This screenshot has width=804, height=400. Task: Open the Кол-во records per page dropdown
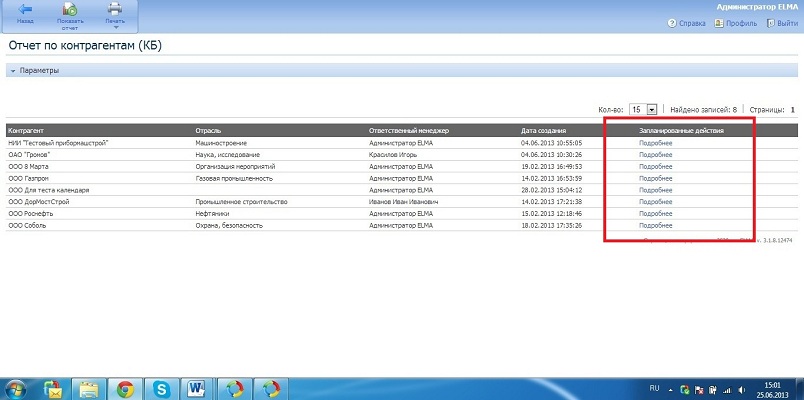coord(652,109)
